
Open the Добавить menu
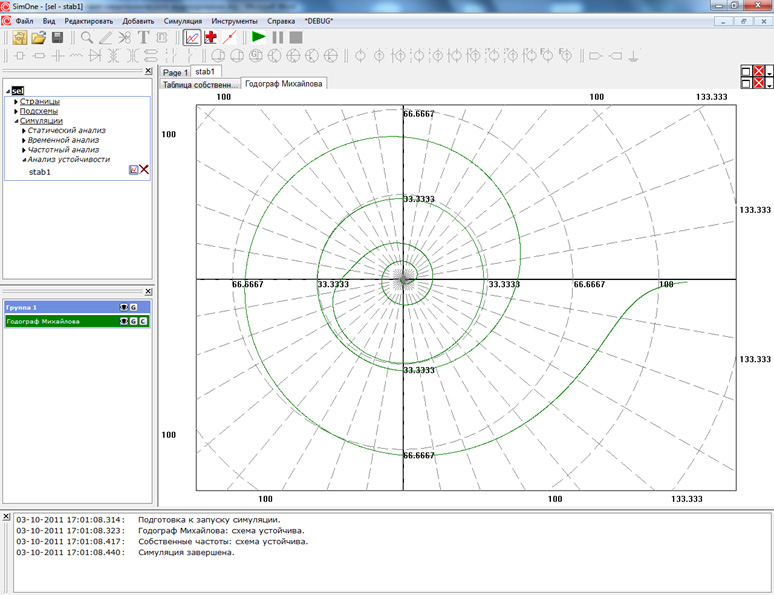point(138,21)
